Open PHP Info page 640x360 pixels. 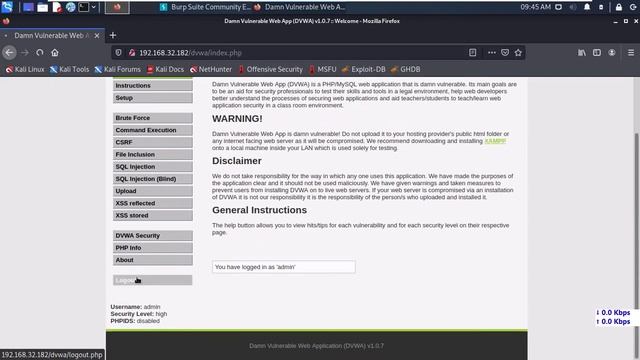pos(153,248)
